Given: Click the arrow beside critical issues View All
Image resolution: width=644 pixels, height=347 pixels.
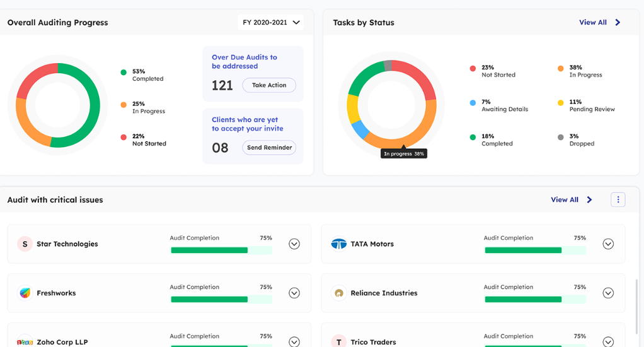Looking at the screenshot, I should (589, 200).
